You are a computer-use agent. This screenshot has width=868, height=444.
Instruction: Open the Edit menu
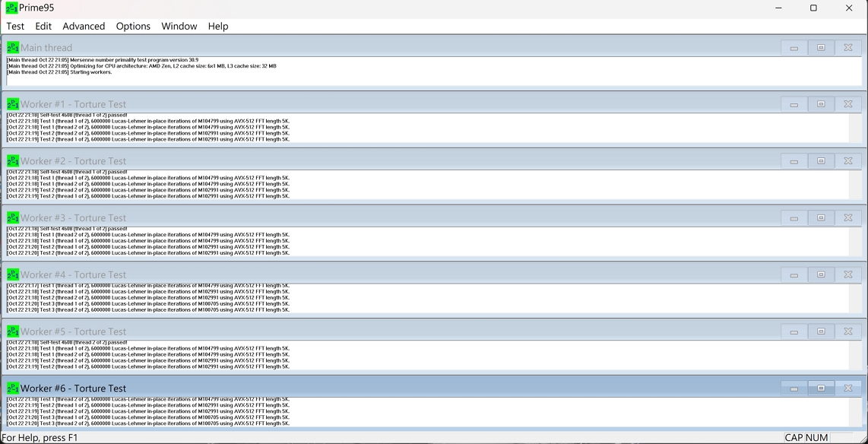tap(43, 26)
